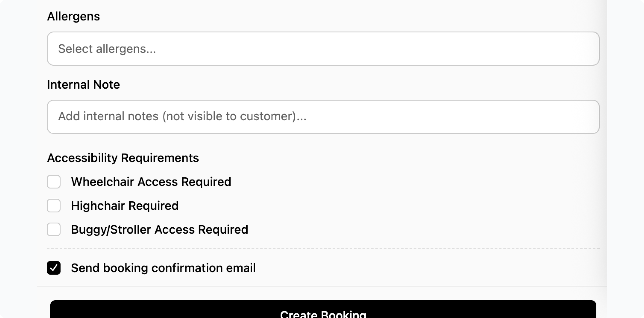The height and width of the screenshot is (318, 644).
Task: Click the Accessibility Requirements heading
Action: (x=123, y=158)
